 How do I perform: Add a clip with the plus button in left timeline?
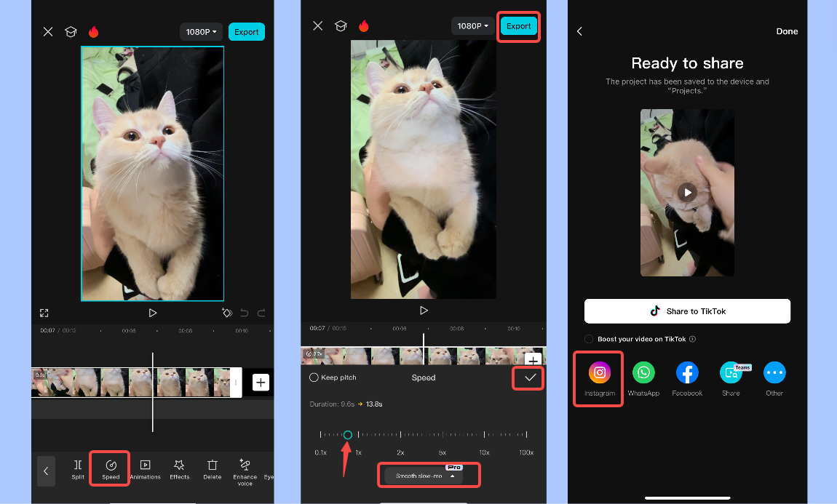261,383
